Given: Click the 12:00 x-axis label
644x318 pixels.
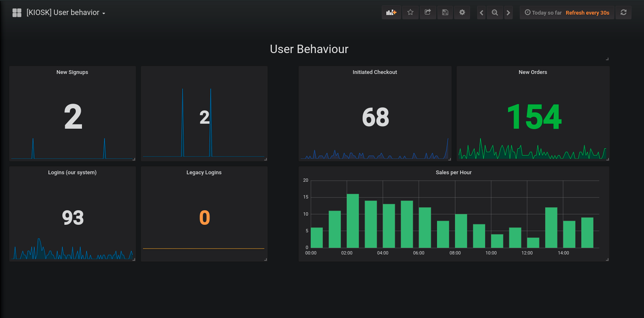Looking at the screenshot, I should (527, 253).
